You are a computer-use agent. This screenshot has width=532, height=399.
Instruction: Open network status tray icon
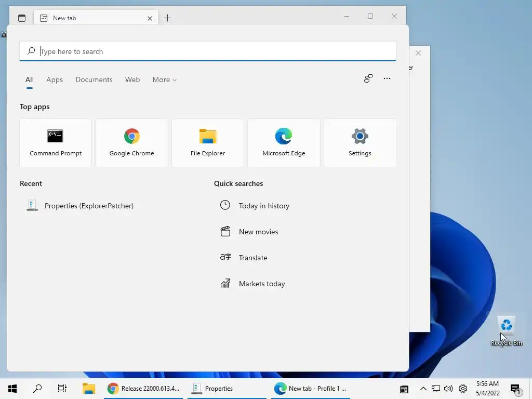[x=436, y=389]
